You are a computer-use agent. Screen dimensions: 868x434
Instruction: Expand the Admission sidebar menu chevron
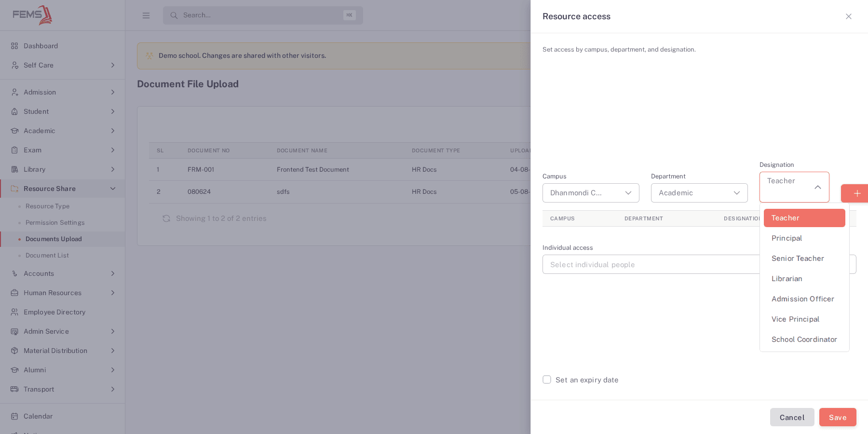pyautogui.click(x=113, y=92)
